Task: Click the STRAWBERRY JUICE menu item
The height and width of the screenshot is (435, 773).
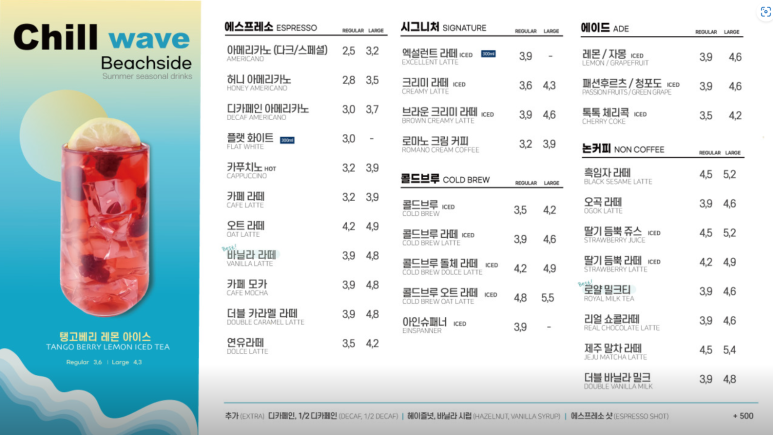Action: (622, 234)
